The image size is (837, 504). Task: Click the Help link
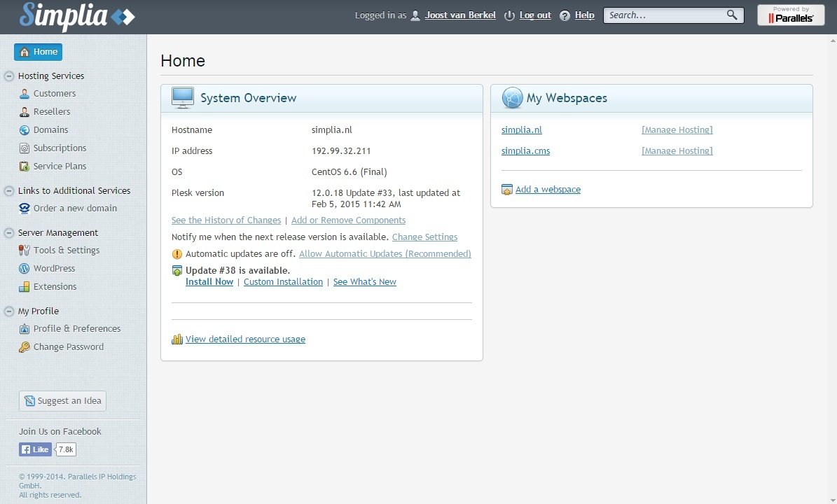(x=585, y=15)
